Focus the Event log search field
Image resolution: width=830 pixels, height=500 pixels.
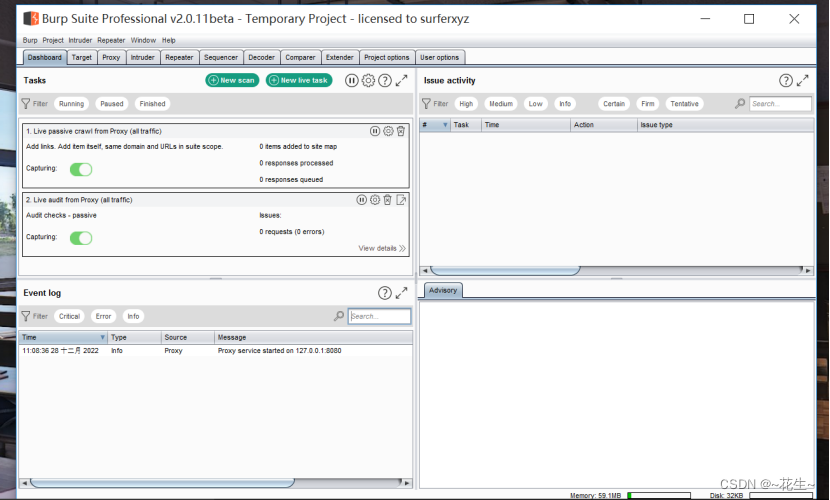tap(380, 316)
